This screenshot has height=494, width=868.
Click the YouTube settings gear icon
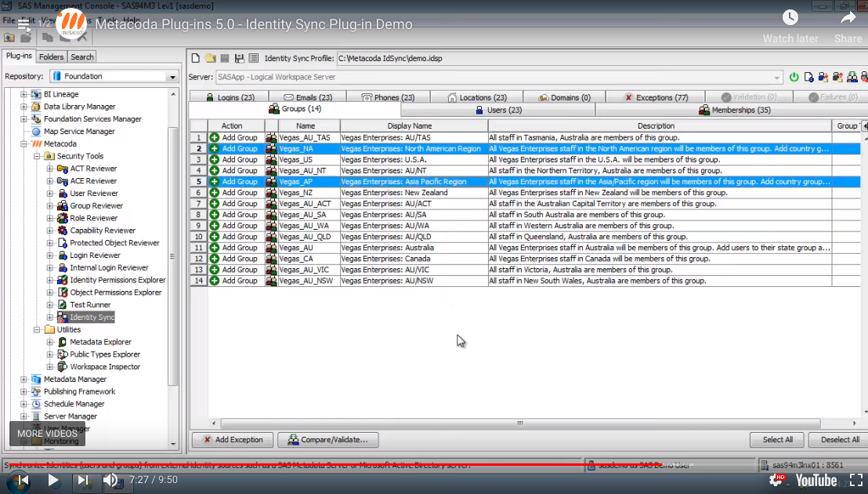click(776, 480)
